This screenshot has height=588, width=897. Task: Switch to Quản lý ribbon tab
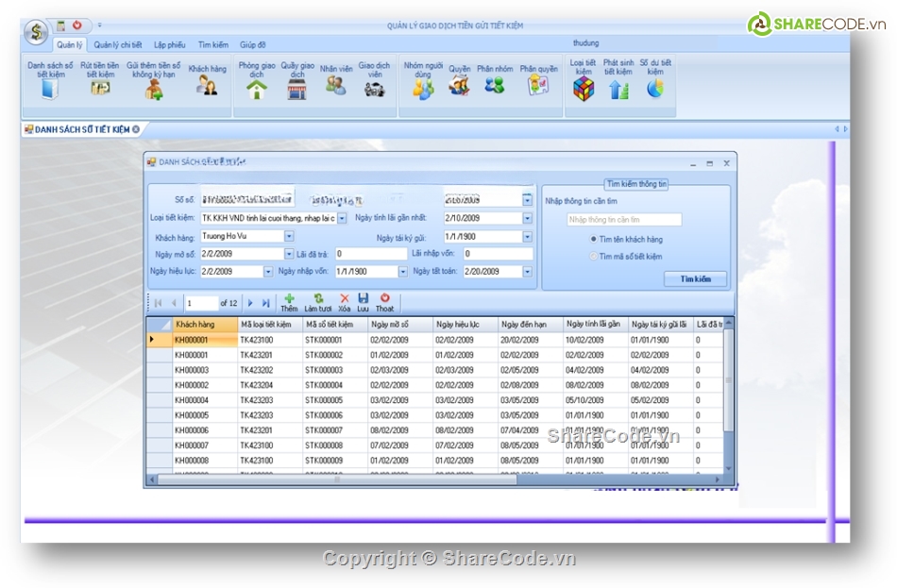[69, 44]
